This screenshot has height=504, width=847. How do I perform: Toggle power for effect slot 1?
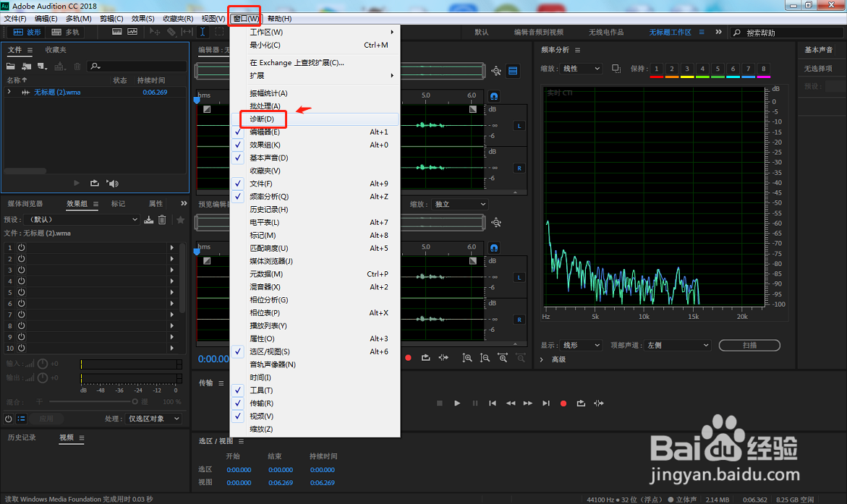coord(22,247)
